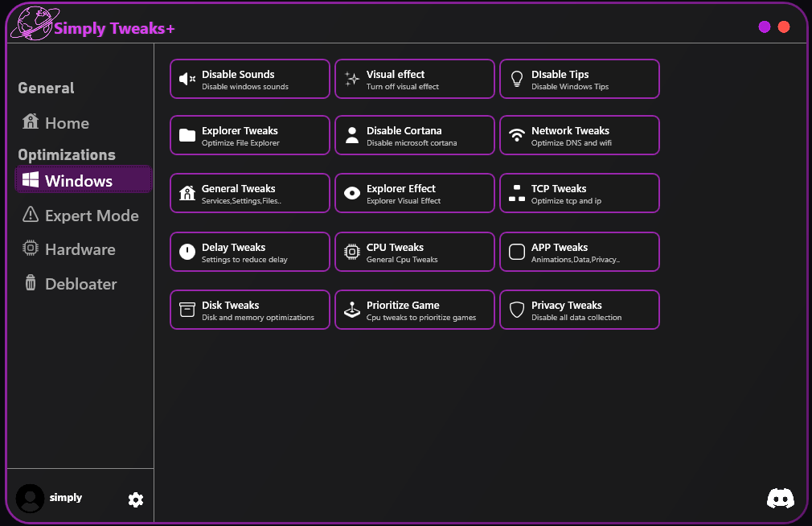Click the disk icon on Disk Tweaks
Image resolution: width=812 pixels, height=526 pixels.
pos(186,310)
